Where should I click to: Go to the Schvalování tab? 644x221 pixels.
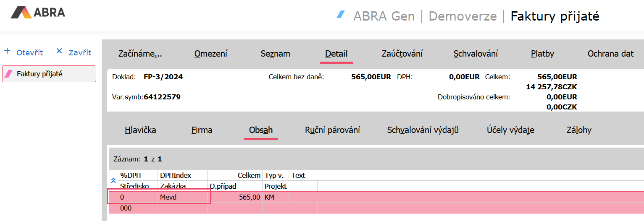tap(476, 54)
